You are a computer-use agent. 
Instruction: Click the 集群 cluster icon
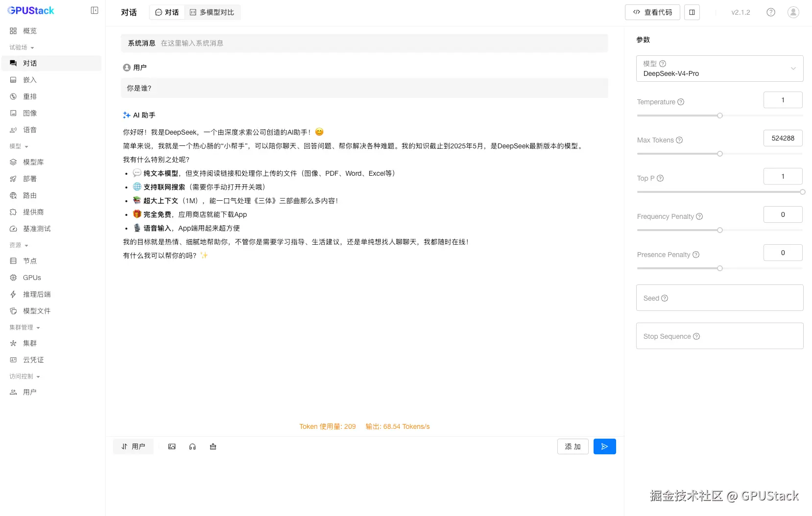(13, 343)
